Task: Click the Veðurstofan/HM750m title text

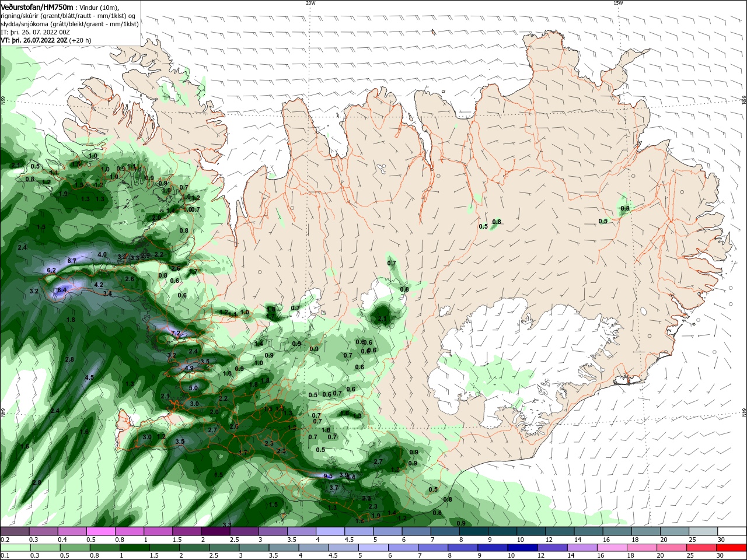Action: 37,6
